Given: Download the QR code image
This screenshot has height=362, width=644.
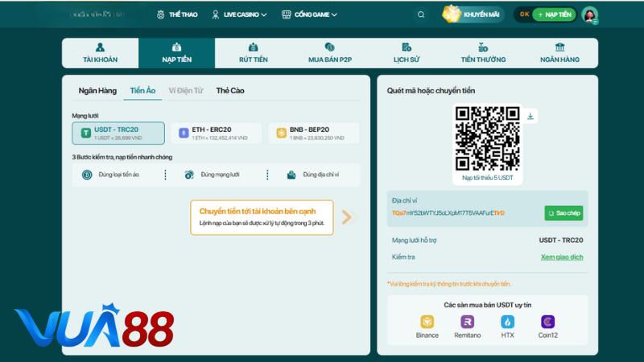Looking at the screenshot, I should (530, 117).
